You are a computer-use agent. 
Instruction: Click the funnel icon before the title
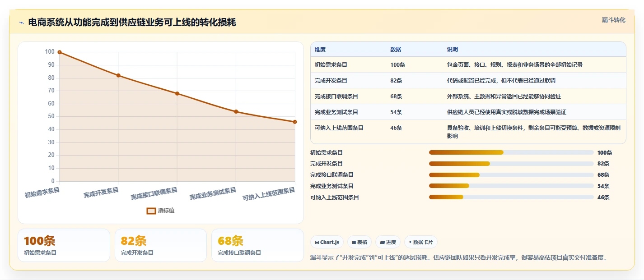[x=22, y=23]
